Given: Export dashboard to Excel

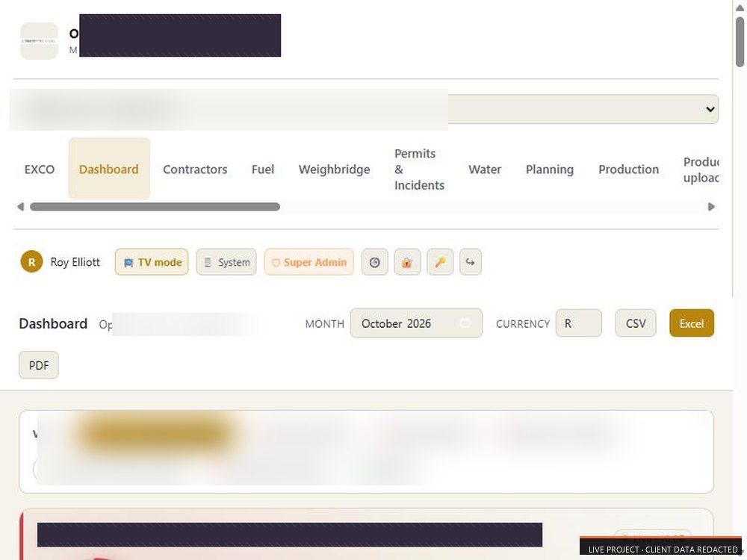Looking at the screenshot, I should [691, 323].
